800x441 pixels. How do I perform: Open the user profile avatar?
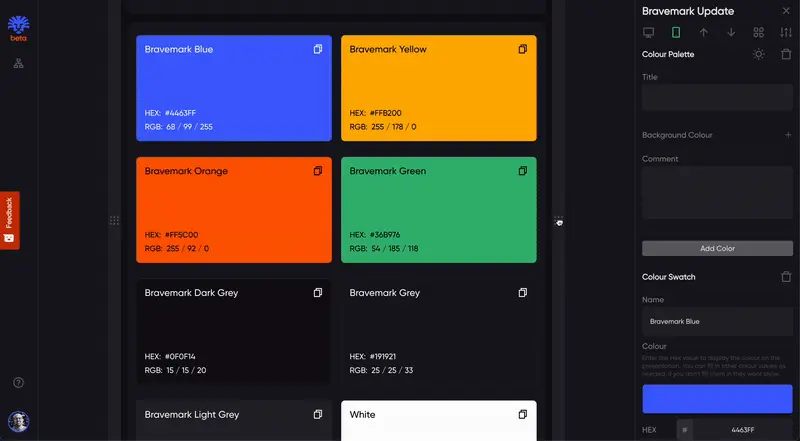coord(18,422)
